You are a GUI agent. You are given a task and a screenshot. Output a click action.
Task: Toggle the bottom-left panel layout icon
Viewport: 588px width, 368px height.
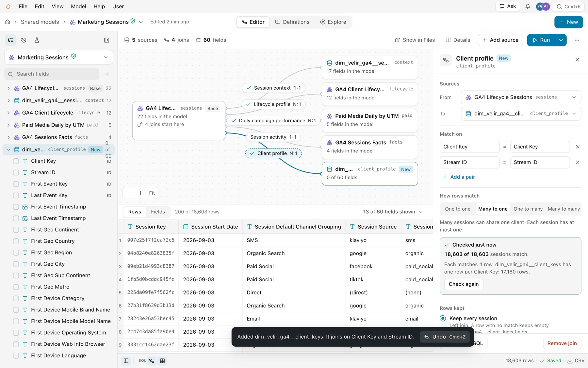pyautogui.click(x=126, y=361)
